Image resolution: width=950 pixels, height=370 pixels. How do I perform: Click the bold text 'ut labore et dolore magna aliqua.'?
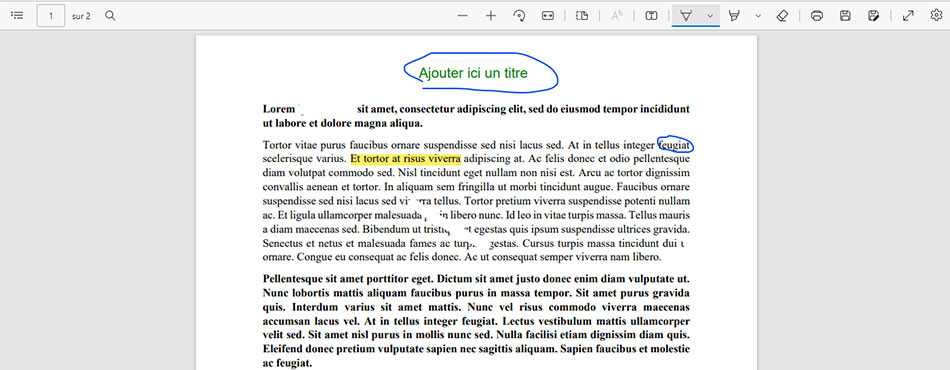[342, 124]
